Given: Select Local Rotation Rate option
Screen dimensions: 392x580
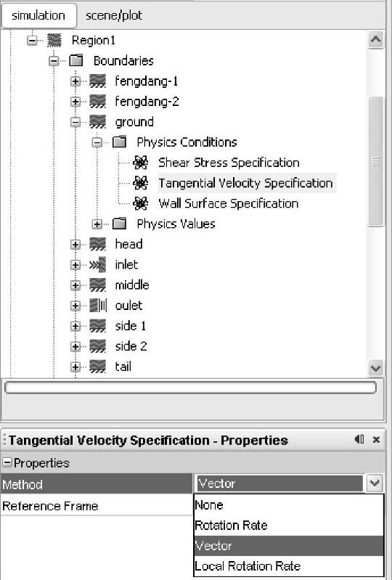Looking at the screenshot, I should (289, 566).
